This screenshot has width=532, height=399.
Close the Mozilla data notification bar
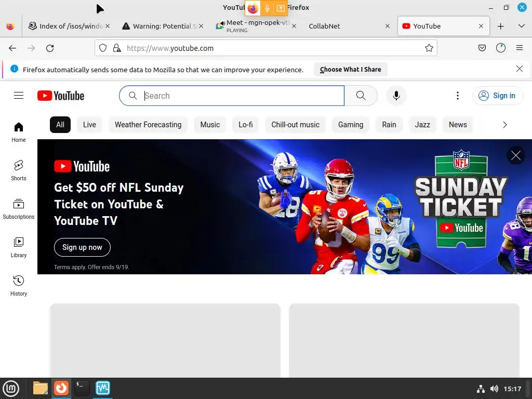tap(519, 69)
